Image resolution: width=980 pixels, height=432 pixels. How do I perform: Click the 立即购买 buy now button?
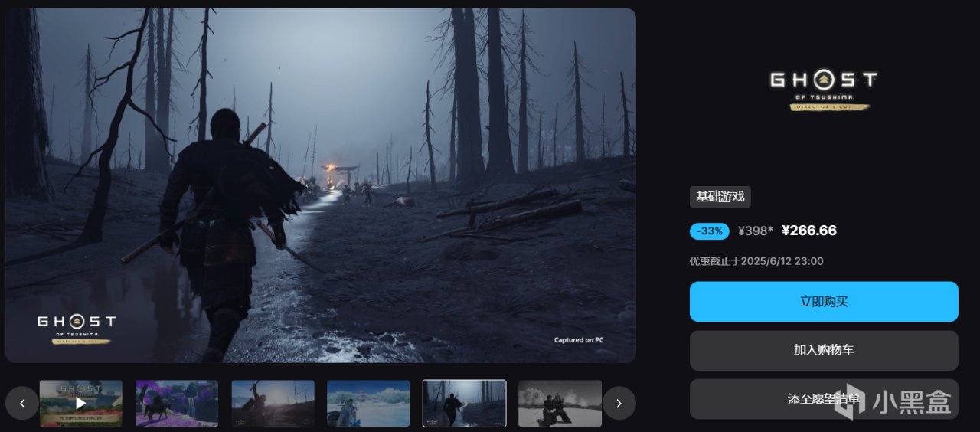coord(824,302)
